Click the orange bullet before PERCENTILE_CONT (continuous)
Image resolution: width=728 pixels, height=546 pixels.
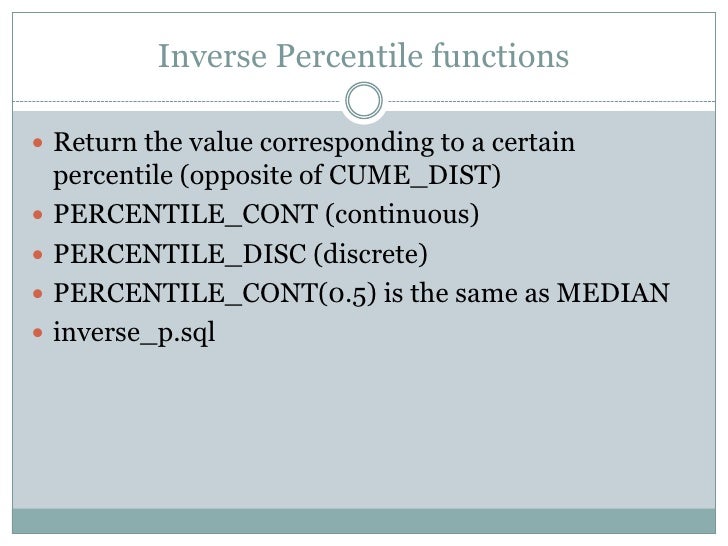[38, 215]
